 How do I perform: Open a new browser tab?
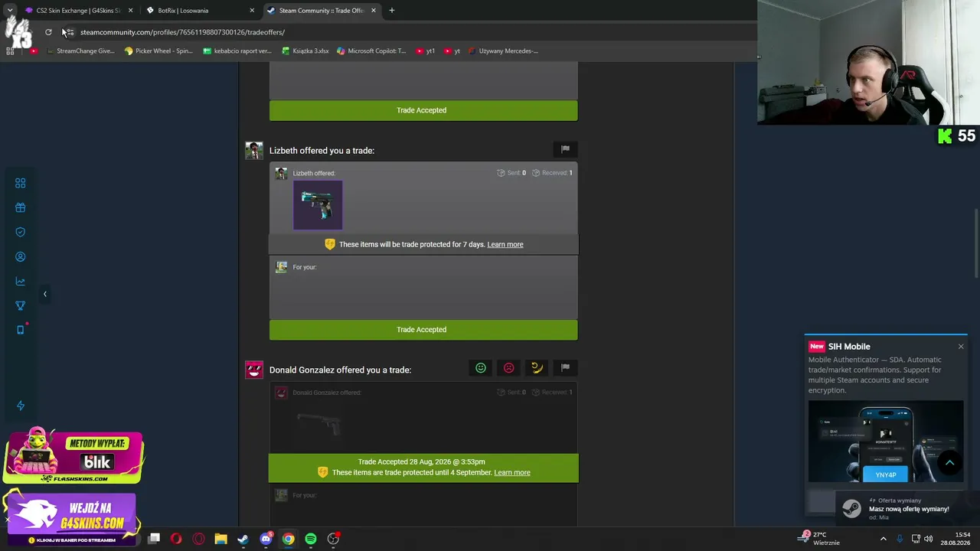392,11
